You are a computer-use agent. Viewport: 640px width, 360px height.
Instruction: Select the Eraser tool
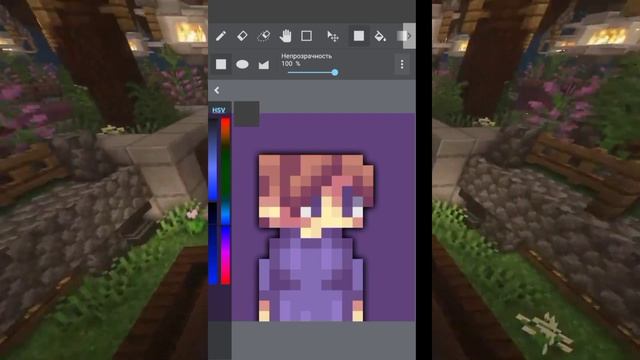pos(242,36)
